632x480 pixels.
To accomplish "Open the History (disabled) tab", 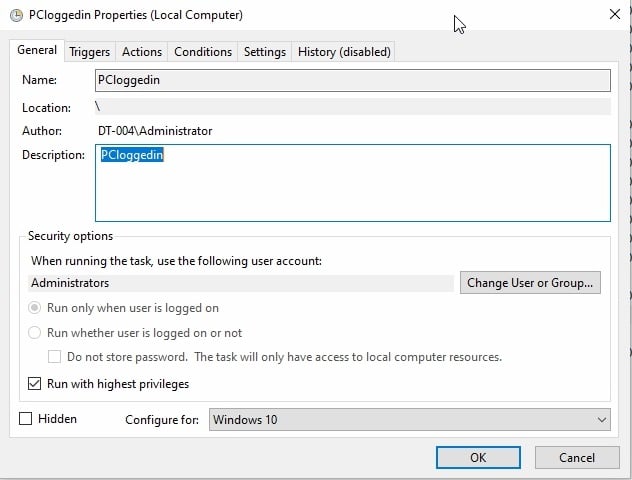I will click(344, 52).
